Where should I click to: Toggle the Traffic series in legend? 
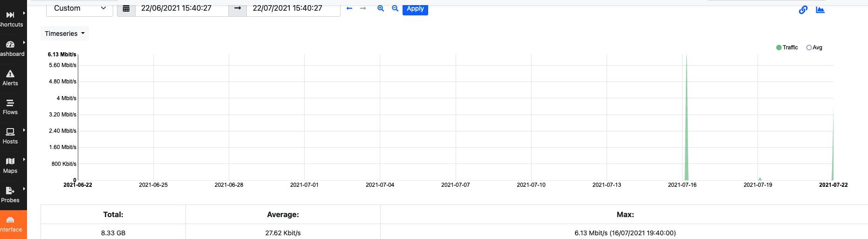[x=787, y=48]
